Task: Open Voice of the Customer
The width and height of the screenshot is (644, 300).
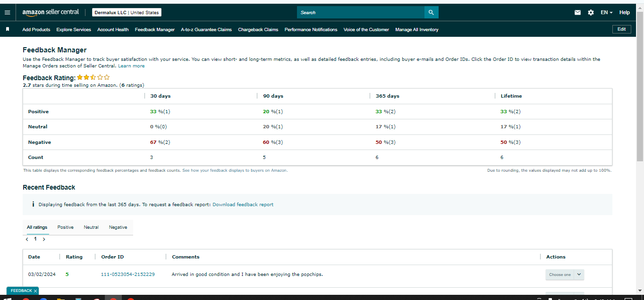Action: [x=366, y=29]
